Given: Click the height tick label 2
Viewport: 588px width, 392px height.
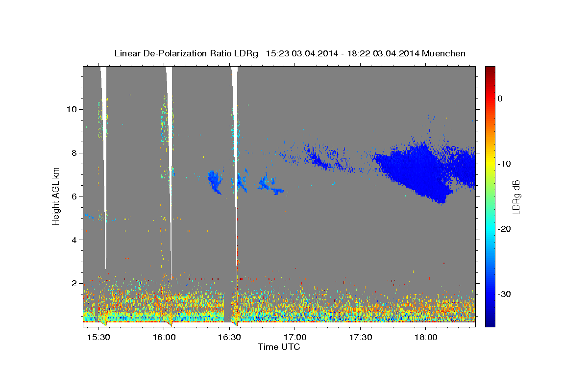Looking at the screenshot, I should [74, 283].
